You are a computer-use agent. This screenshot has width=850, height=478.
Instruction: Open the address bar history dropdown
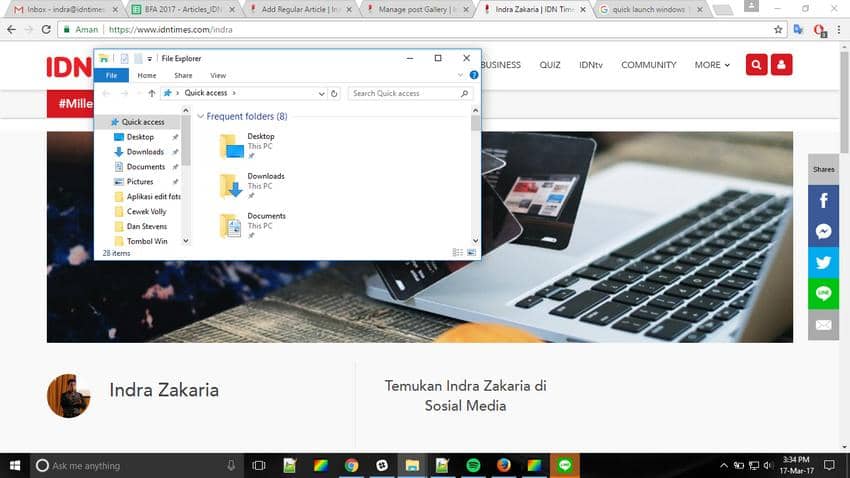coord(322,93)
